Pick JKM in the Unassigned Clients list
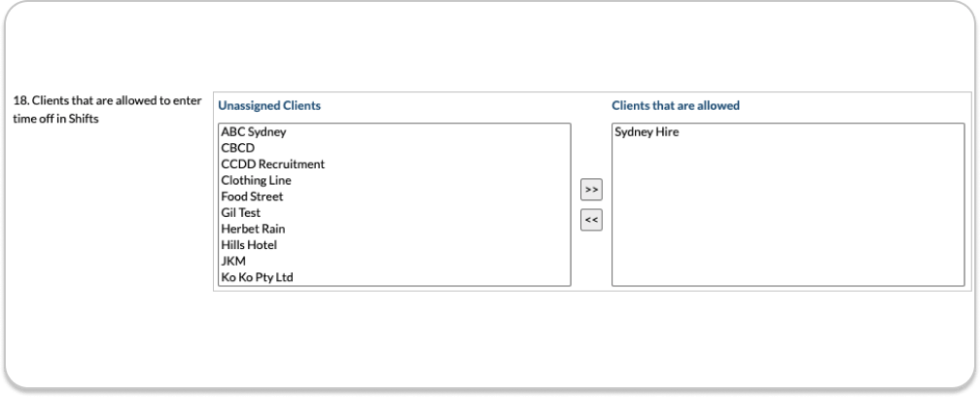 [x=233, y=261]
